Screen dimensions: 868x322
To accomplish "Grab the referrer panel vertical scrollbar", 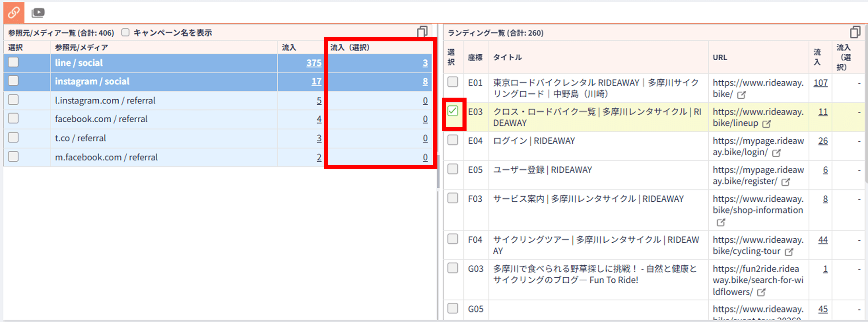I will 438,171.
